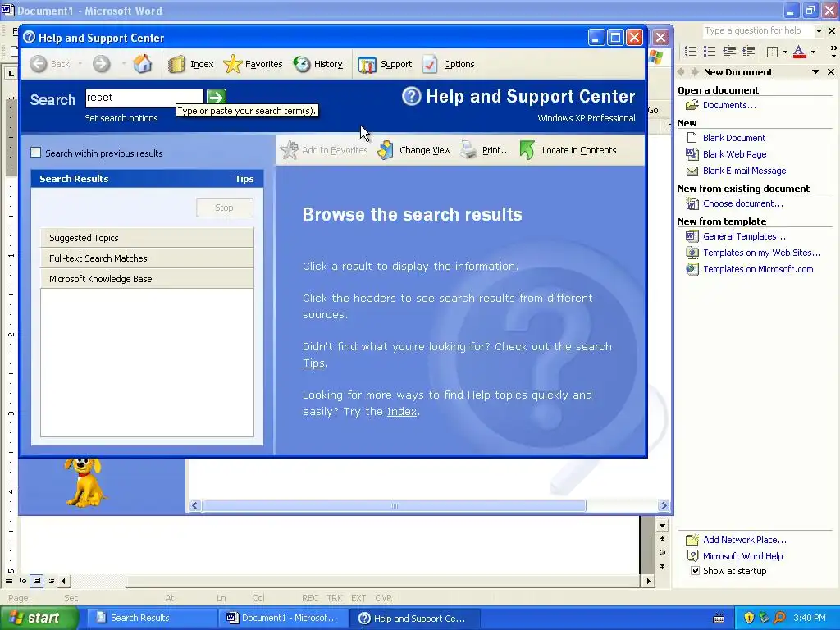Click the horizontal scrollbar thumb below the assistant
The height and width of the screenshot is (630, 840).
pos(395,505)
